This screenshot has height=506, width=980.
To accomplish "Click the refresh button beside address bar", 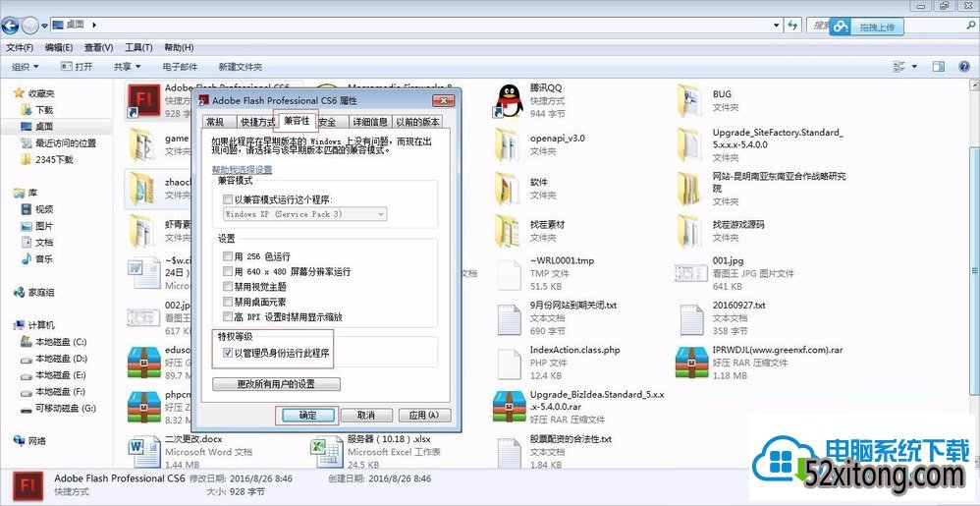I will tap(792, 25).
